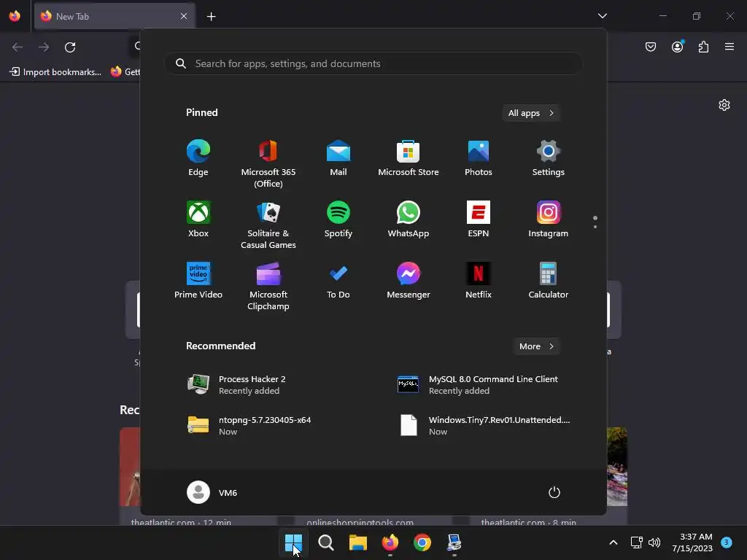Launch the To Do app
This screenshot has width=747, height=560.
pos(338,281)
